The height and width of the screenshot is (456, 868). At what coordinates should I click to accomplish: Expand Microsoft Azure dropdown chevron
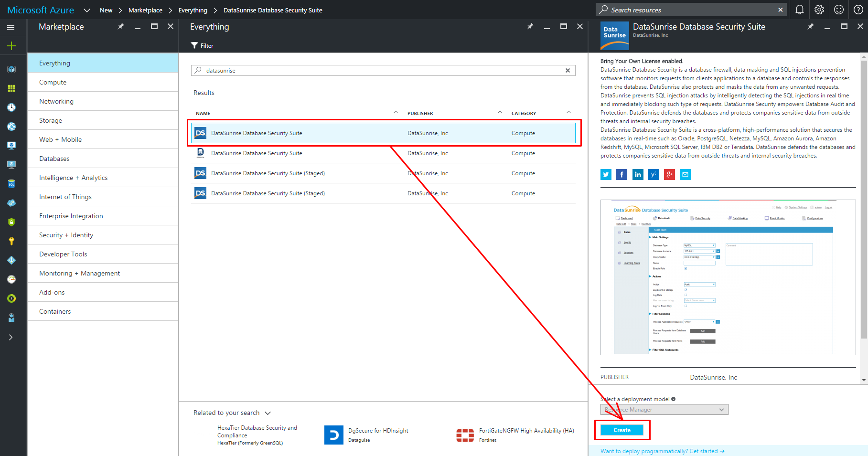click(x=87, y=10)
